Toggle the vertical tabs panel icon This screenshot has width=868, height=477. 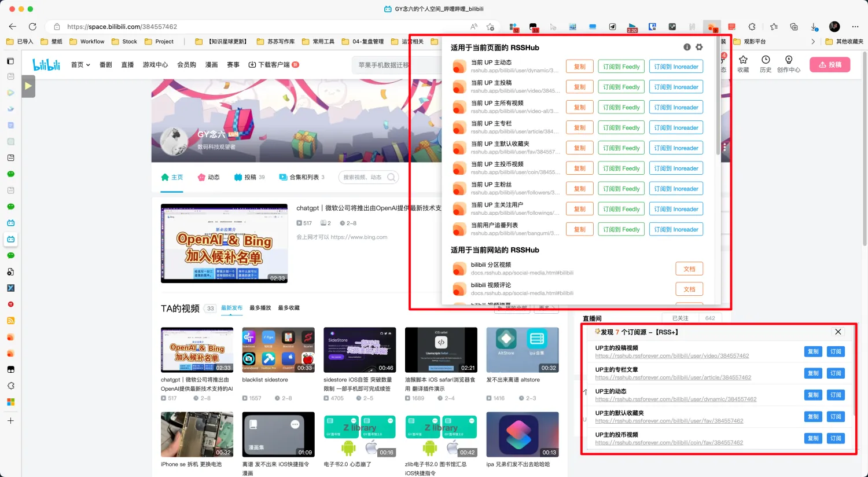point(10,61)
